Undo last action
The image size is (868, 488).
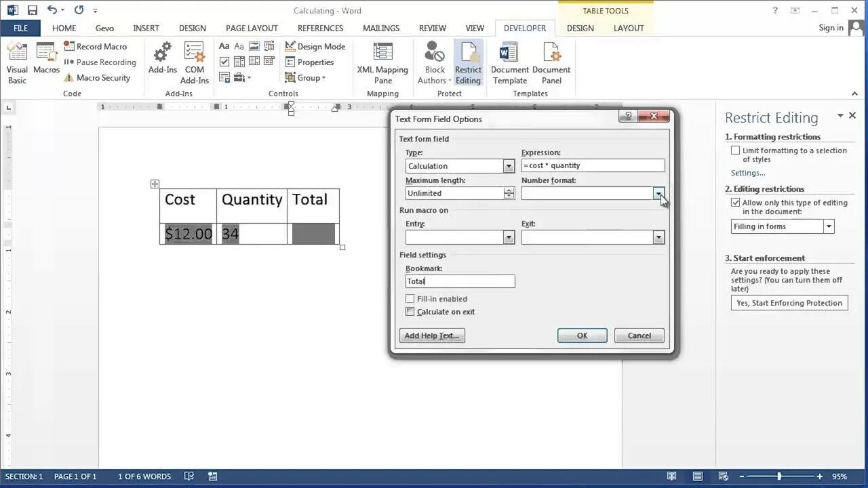(52, 10)
